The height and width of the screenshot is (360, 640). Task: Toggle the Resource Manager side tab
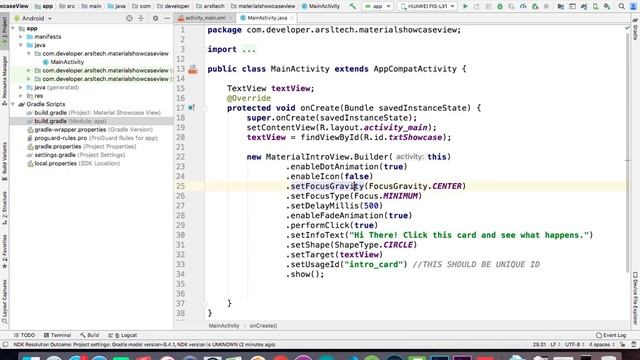click(4, 80)
